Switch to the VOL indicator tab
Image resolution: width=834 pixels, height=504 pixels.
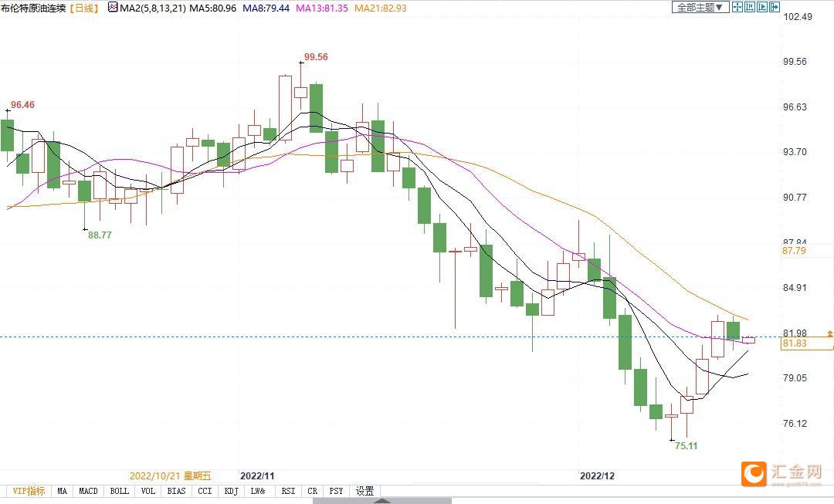coord(147,491)
